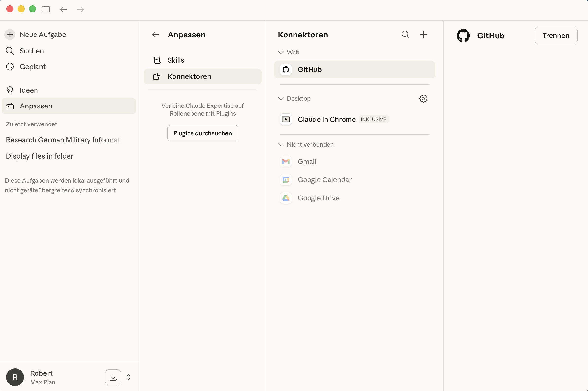This screenshot has width=588, height=391.
Task: Open recent task Display files in folder
Action: click(40, 156)
